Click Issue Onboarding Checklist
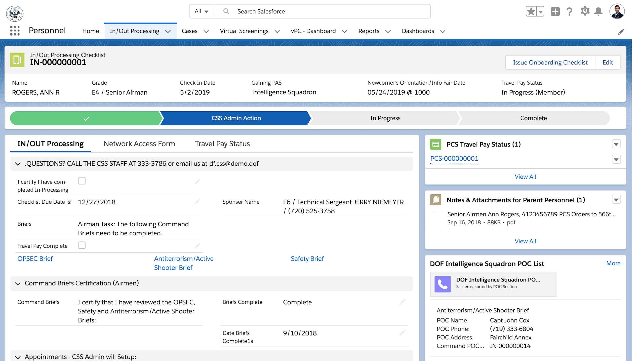The width and height of the screenshot is (644, 361). [550, 62]
